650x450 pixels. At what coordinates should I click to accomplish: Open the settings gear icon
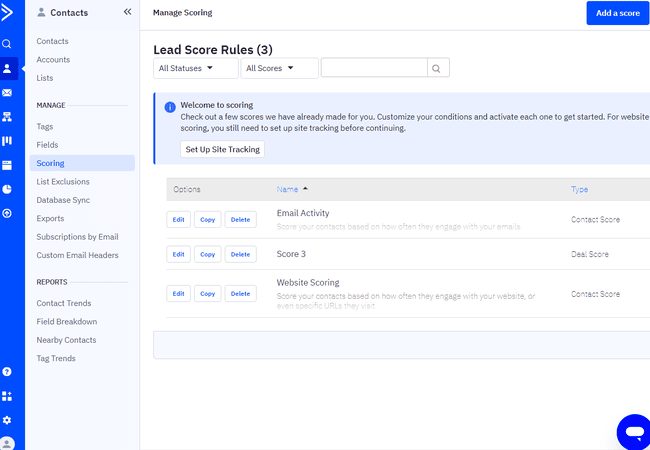pos(7,420)
